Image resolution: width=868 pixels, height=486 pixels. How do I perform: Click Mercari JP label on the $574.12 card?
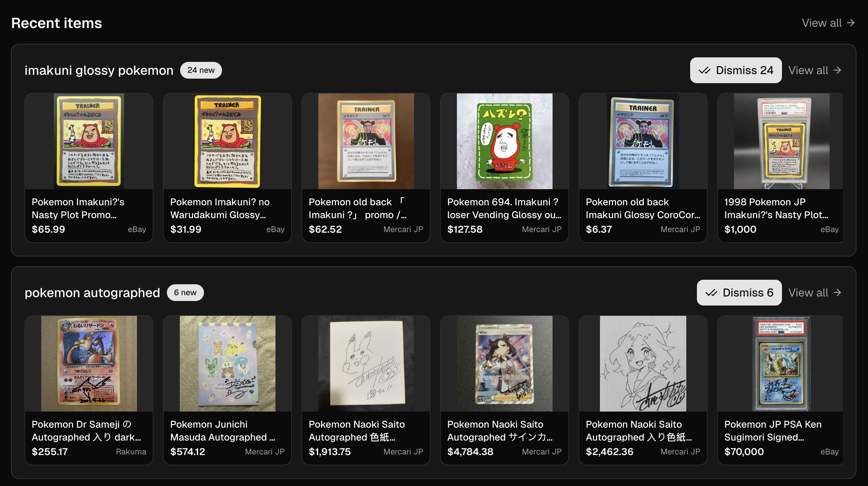[x=265, y=452]
